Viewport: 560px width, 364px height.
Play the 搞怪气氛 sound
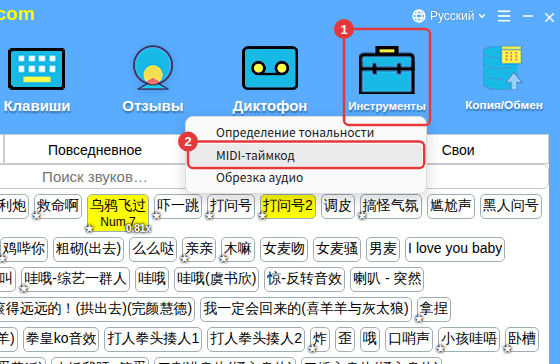(x=391, y=206)
